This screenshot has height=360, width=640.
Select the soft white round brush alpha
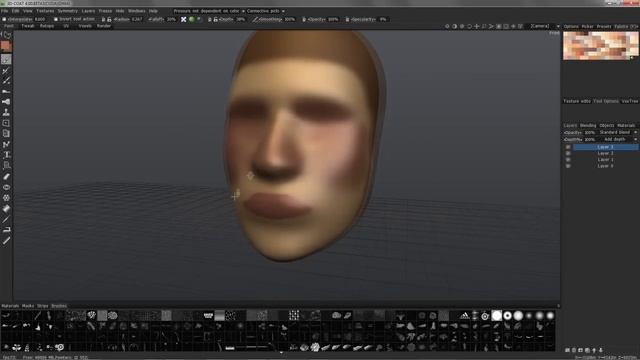(x=518, y=316)
